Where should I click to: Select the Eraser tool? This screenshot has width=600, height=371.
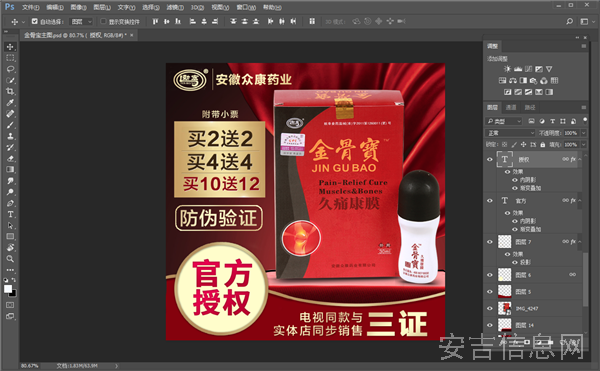click(10, 158)
